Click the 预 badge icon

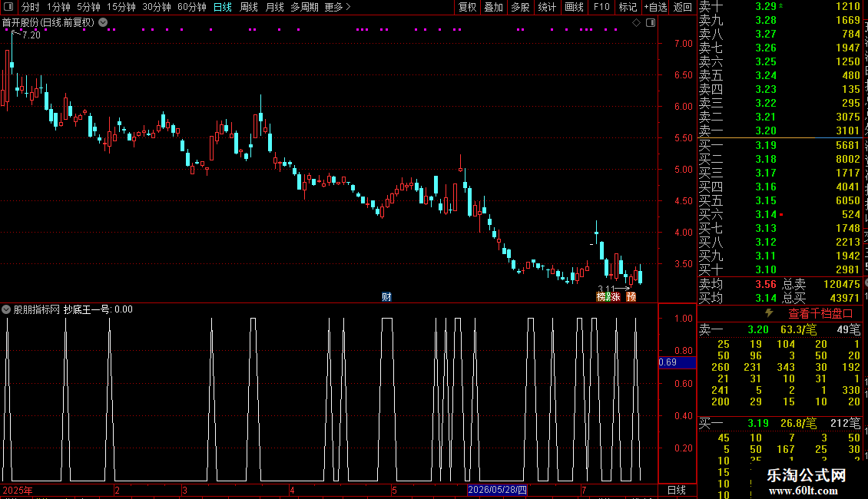pyautogui.click(x=631, y=297)
